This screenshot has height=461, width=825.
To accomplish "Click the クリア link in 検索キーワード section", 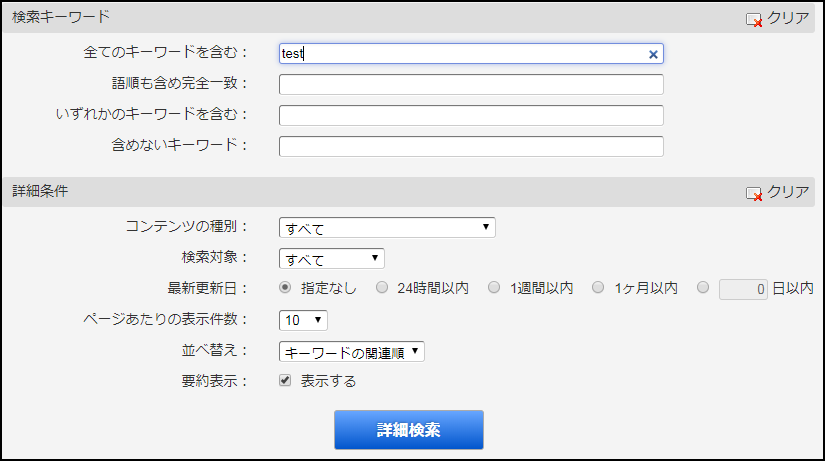I will coord(788,18).
